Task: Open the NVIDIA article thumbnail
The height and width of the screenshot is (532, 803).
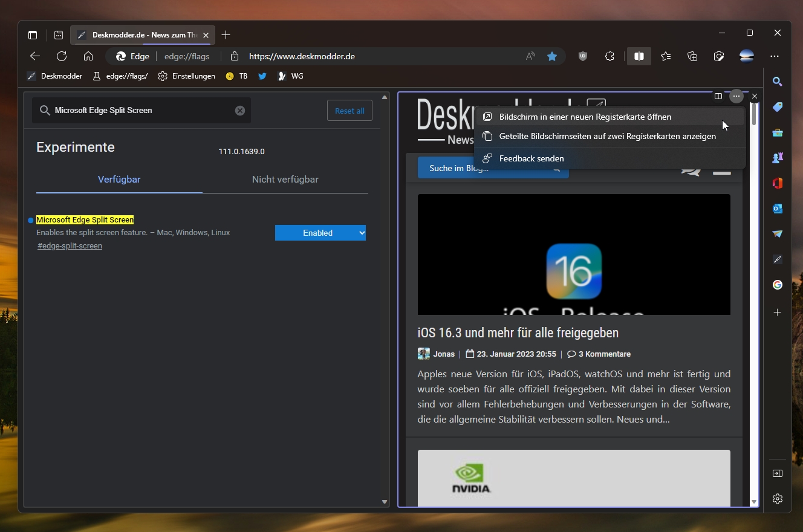Action: point(574,478)
